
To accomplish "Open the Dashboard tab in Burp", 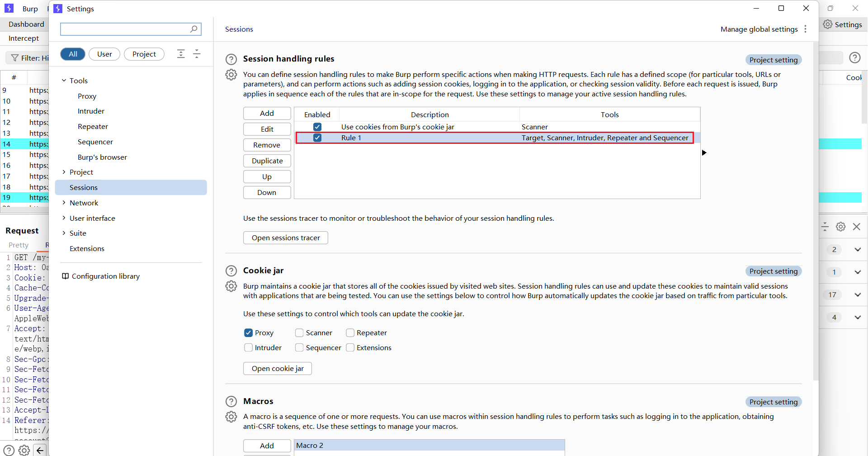I will pyautogui.click(x=26, y=24).
